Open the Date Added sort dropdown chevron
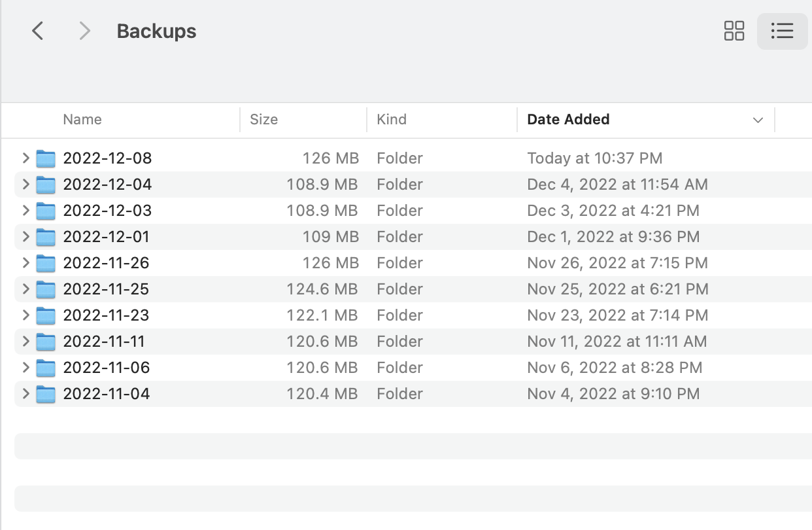The image size is (812, 530). pyautogui.click(x=758, y=120)
